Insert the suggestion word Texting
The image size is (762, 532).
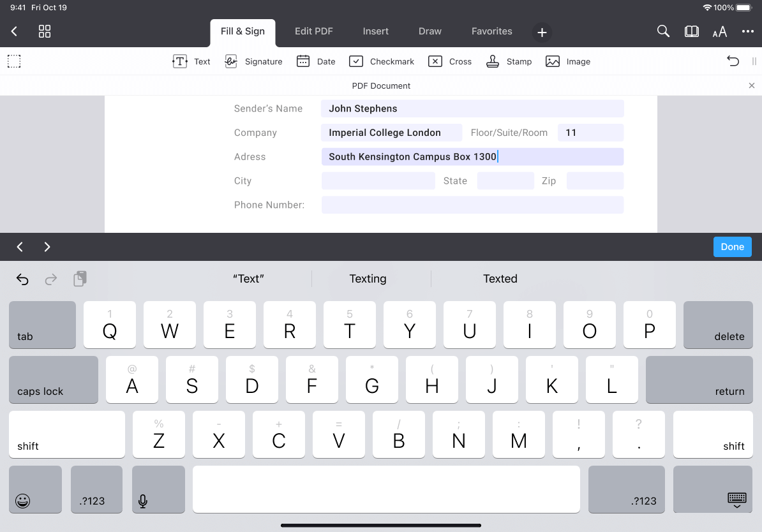click(x=368, y=279)
